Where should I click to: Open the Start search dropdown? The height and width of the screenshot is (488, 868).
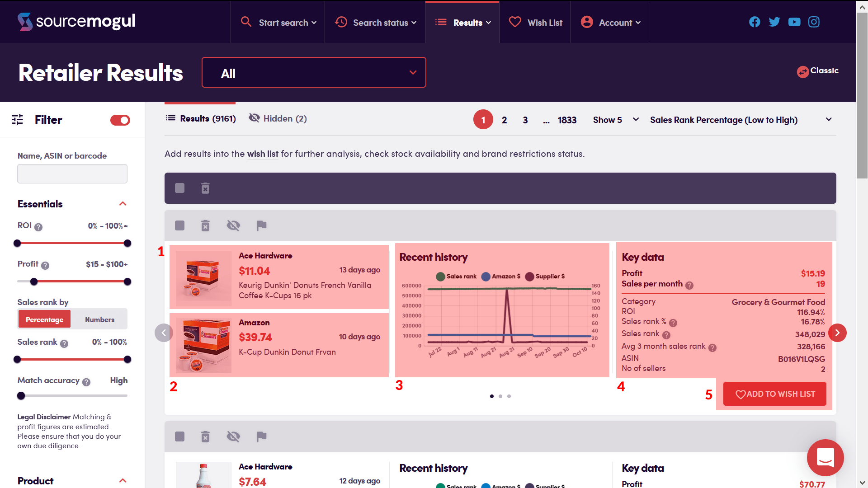point(278,23)
